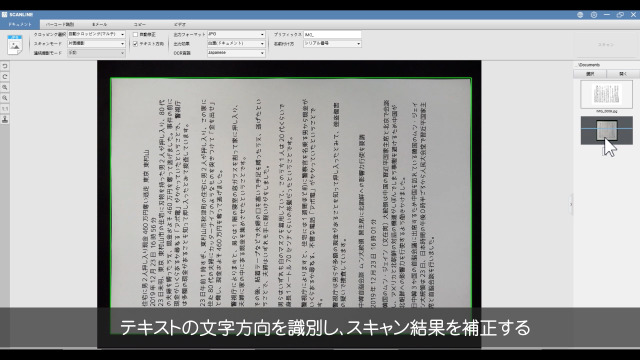This screenshot has height=360, width=640.
Task: Open the settings gear icon in title bar
Action: tap(594, 15)
